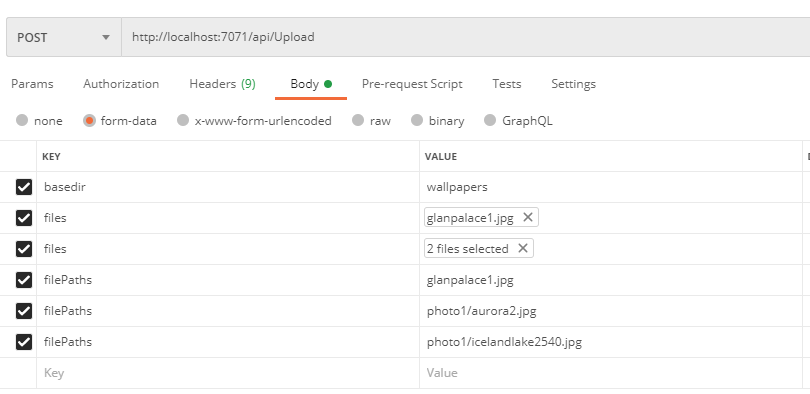Switch to the Tests tab
The width and height of the screenshot is (810, 394).
pyautogui.click(x=506, y=84)
